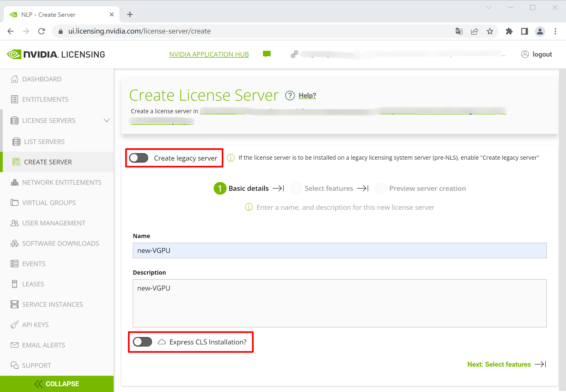Click the User Management people icon

coord(15,223)
